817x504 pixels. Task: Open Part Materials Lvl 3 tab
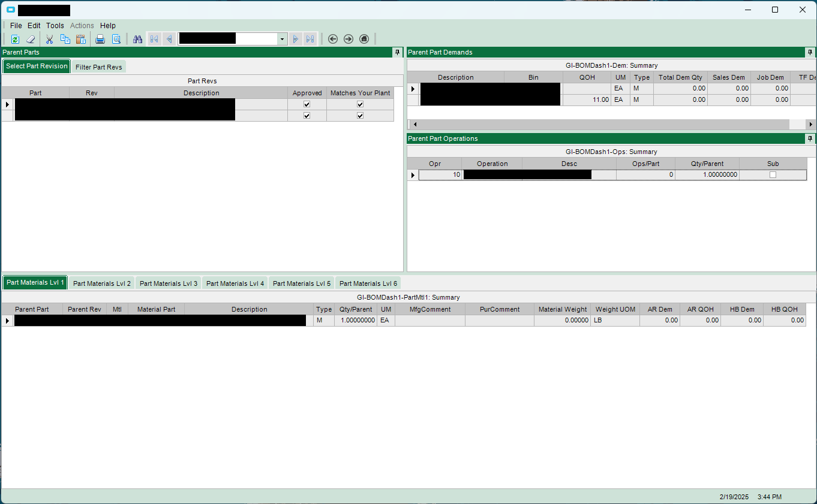(169, 283)
